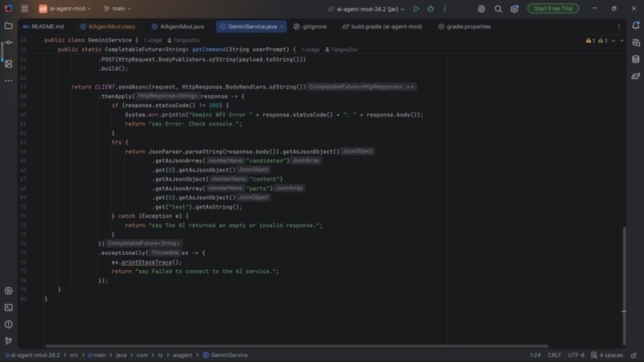Open Search Everywhere magnifier

(x=498, y=9)
